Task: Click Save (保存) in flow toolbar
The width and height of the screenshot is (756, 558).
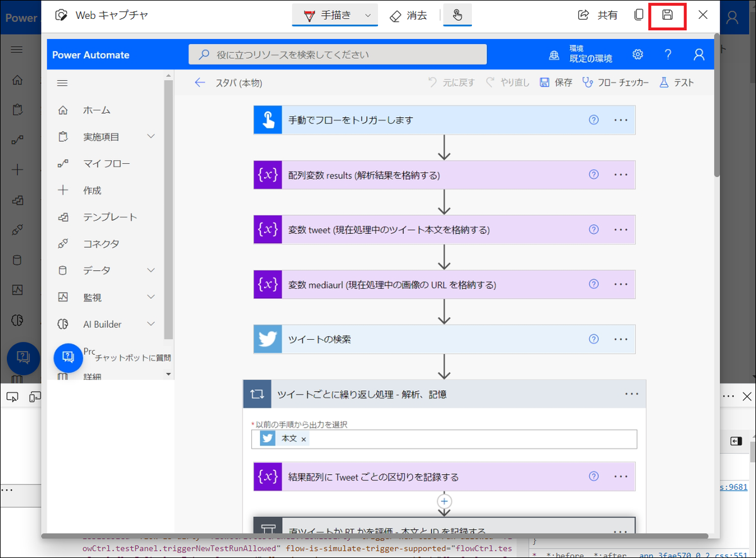Action: tap(556, 83)
